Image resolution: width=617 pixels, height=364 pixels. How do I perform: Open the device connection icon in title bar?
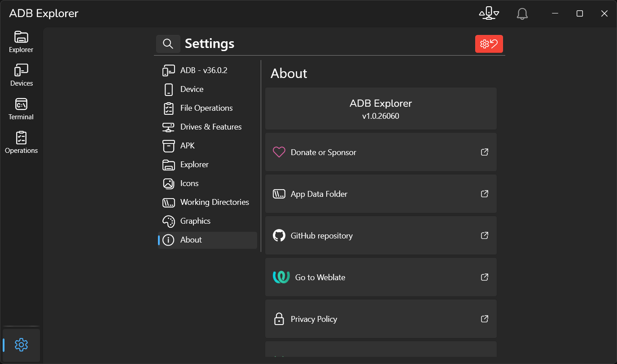pos(489,13)
